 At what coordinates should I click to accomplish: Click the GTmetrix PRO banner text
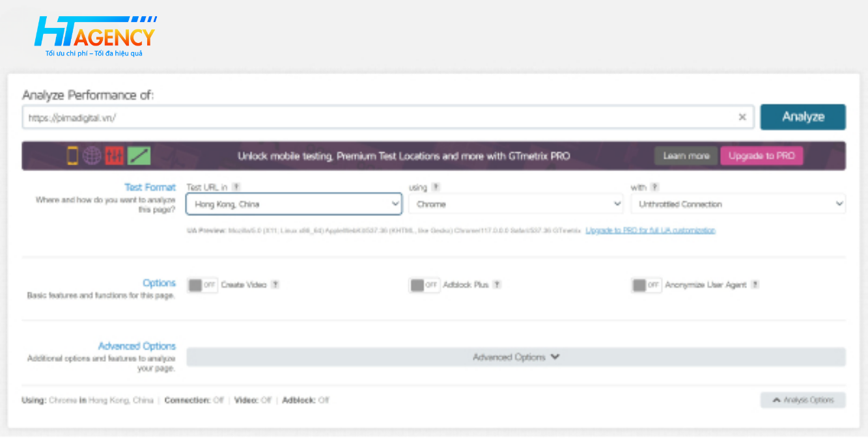pyautogui.click(x=404, y=156)
